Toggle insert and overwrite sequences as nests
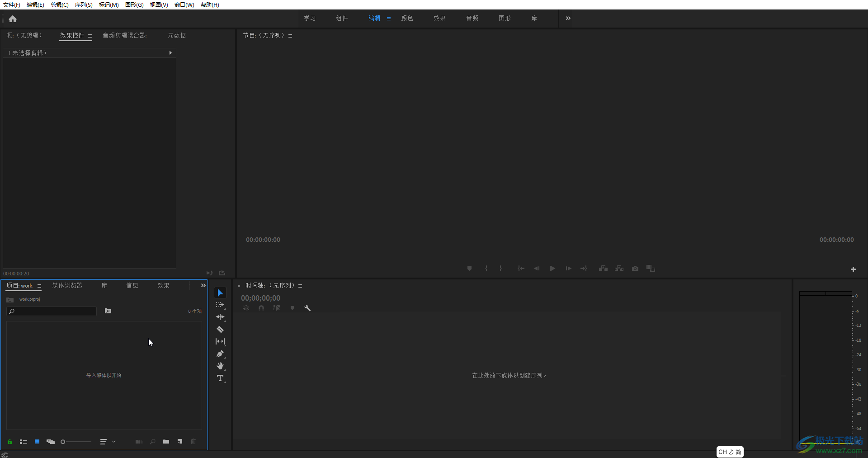Screen dimensions: 868x458 (x=246, y=308)
